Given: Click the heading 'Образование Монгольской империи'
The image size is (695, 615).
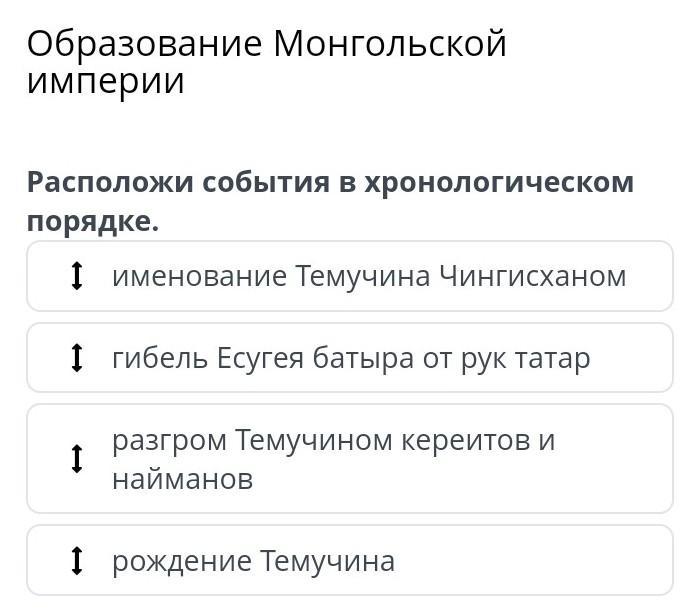Looking at the screenshot, I should pos(267,62).
